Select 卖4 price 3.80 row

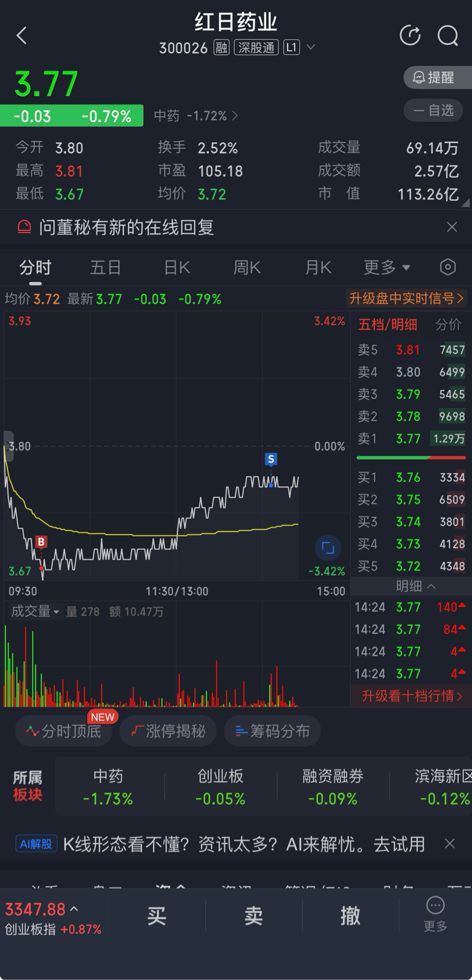pyautogui.click(x=411, y=372)
